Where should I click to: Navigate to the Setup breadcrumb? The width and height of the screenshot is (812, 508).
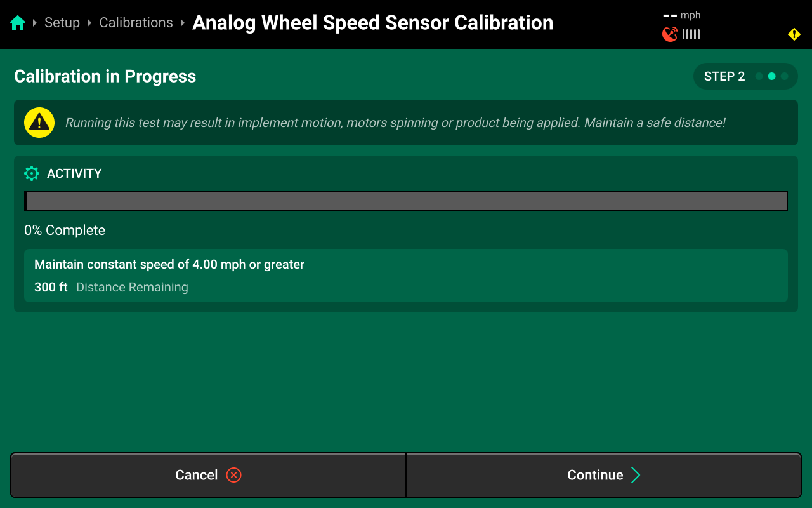pos(62,23)
